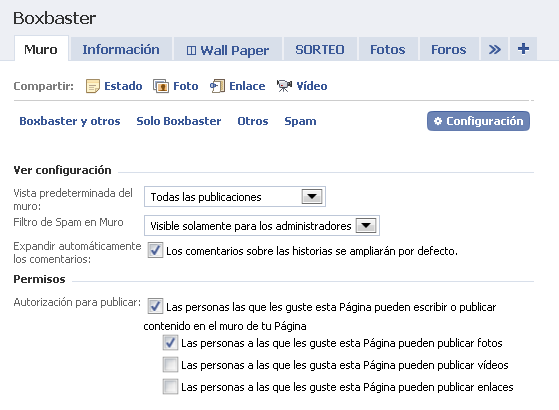Click the 'Compartir:' label

coord(43,86)
